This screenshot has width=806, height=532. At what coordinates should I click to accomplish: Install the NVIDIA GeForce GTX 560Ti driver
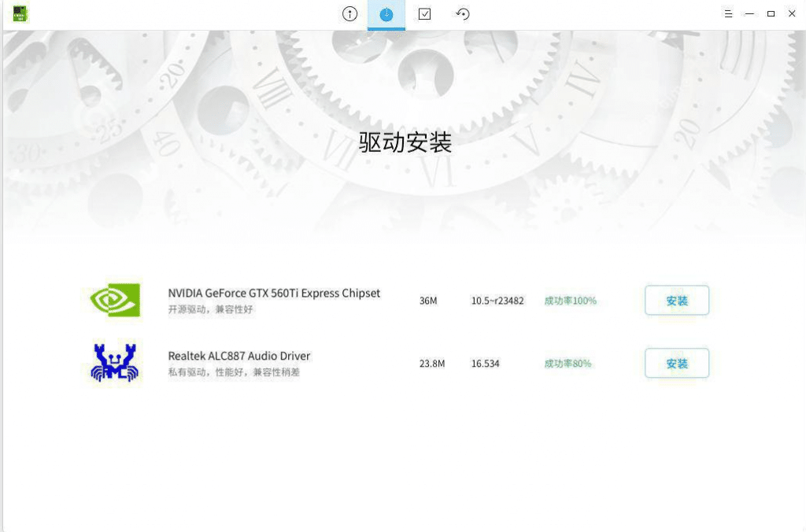676,301
